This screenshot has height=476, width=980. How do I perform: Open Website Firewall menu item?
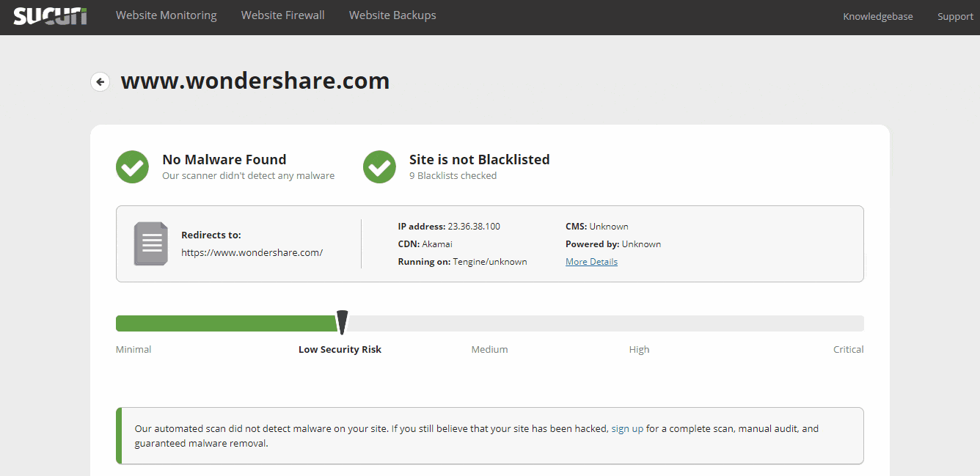(283, 15)
